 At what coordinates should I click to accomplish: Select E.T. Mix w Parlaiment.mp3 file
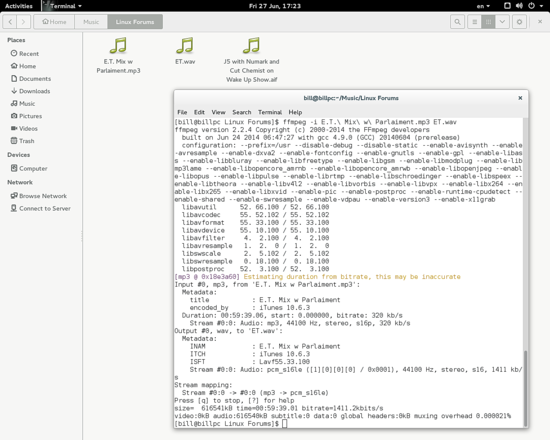[118, 55]
